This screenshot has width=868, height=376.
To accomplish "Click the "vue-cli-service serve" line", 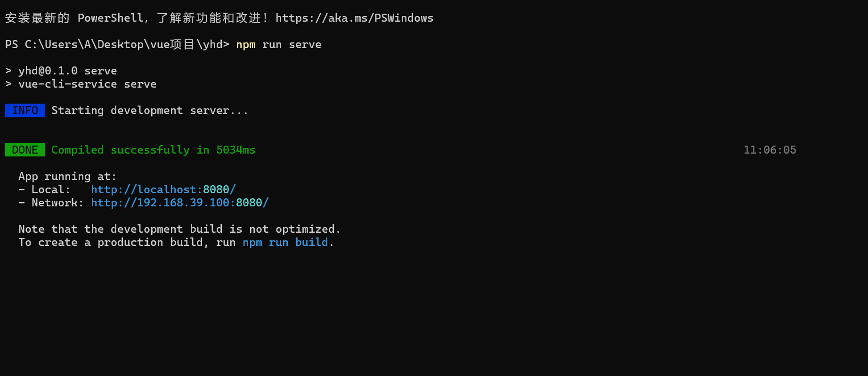I will pyautogui.click(x=87, y=84).
